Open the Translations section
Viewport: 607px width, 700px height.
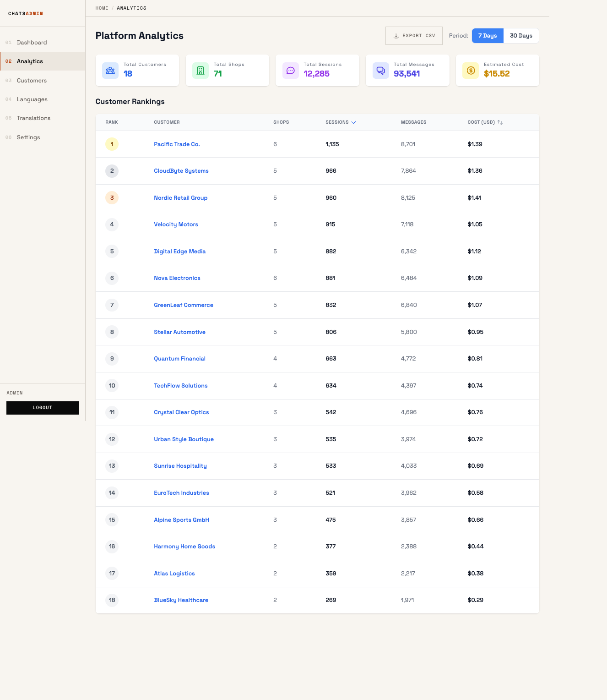click(33, 118)
